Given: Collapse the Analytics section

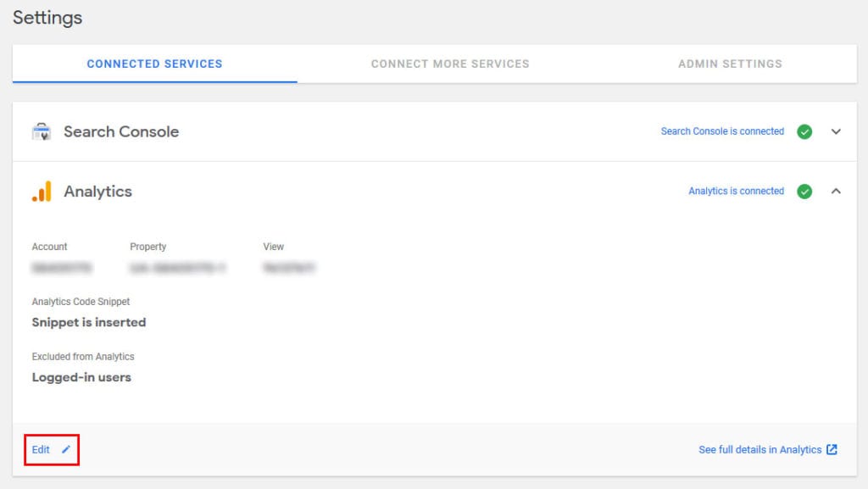Looking at the screenshot, I should tap(837, 191).
